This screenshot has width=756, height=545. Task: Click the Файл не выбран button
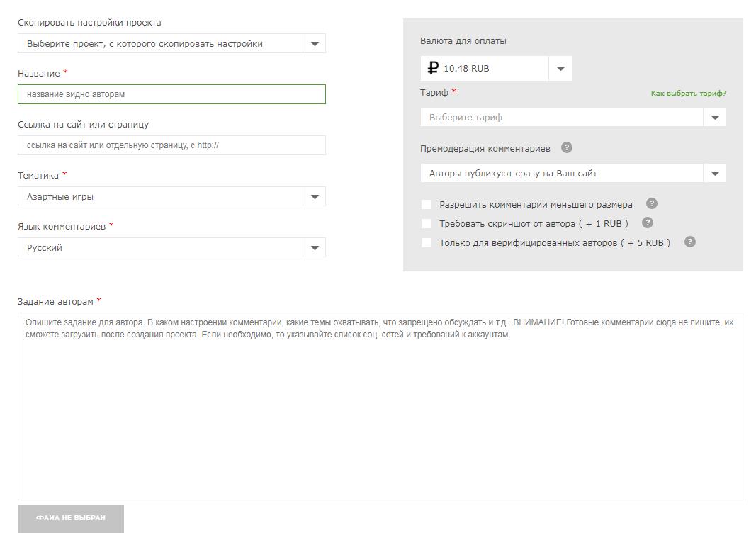pyautogui.click(x=71, y=519)
